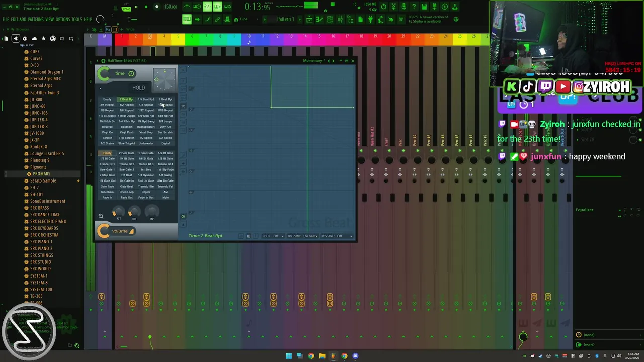Open plugin menu arrow left of gear
The height and width of the screenshot is (362, 644).
(x=97, y=61)
